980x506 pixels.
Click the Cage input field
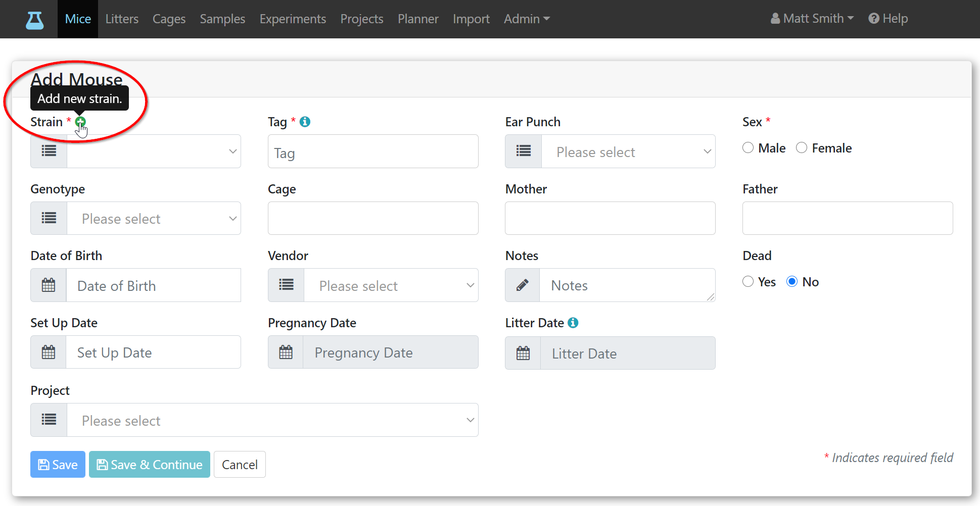[373, 218]
